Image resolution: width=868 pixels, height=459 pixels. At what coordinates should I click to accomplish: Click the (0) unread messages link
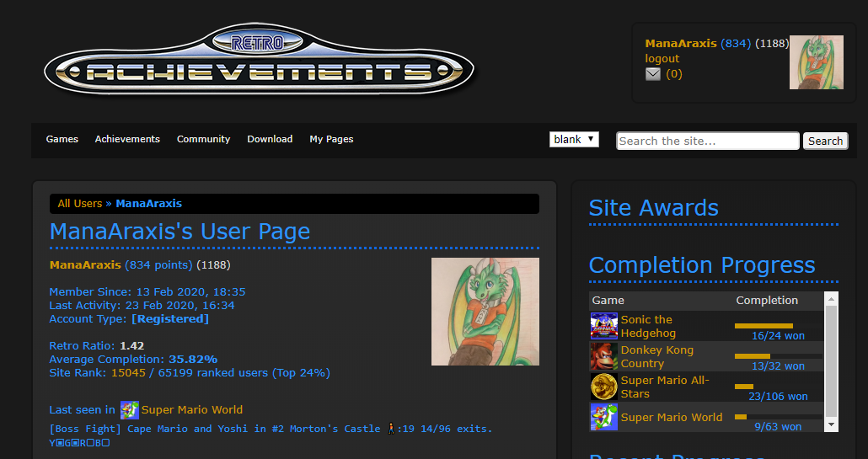click(x=673, y=74)
